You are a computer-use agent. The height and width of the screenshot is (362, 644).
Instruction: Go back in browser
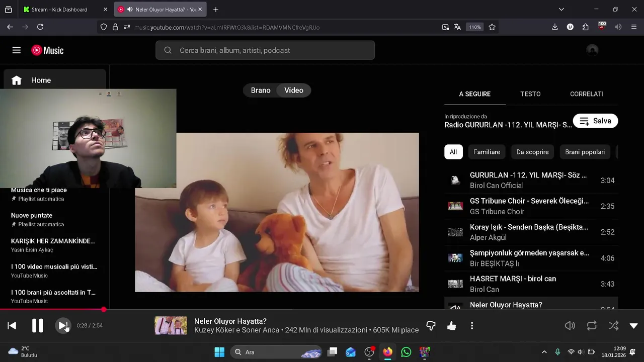(10, 27)
